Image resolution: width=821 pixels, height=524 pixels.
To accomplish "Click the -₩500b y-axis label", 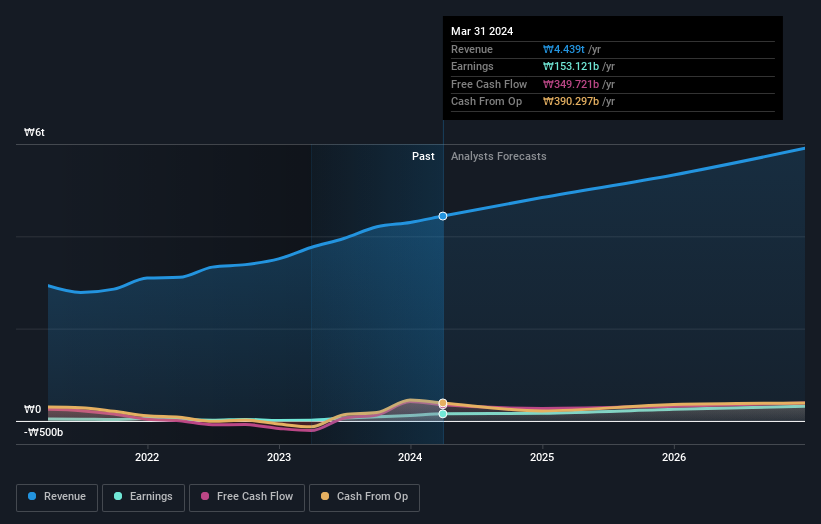I will 43,432.
